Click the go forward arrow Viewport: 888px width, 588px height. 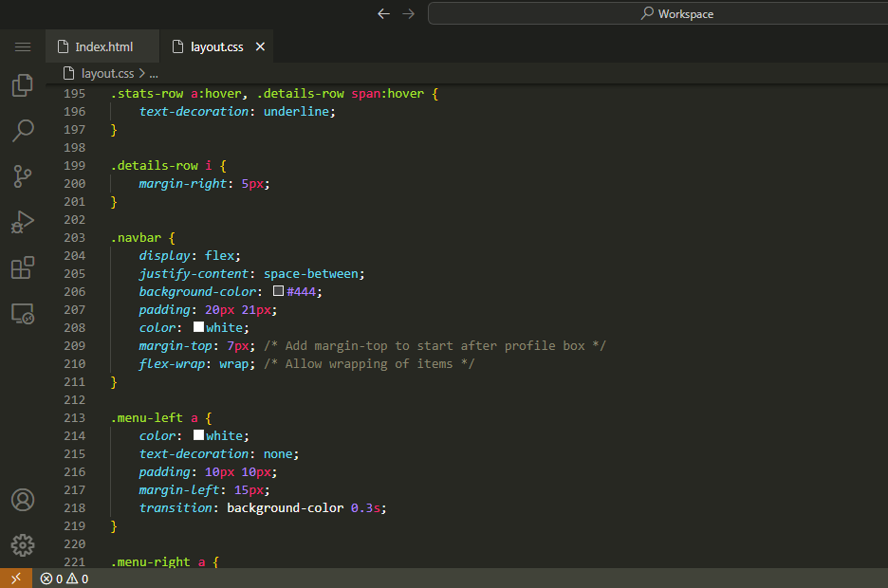[408, 13]
